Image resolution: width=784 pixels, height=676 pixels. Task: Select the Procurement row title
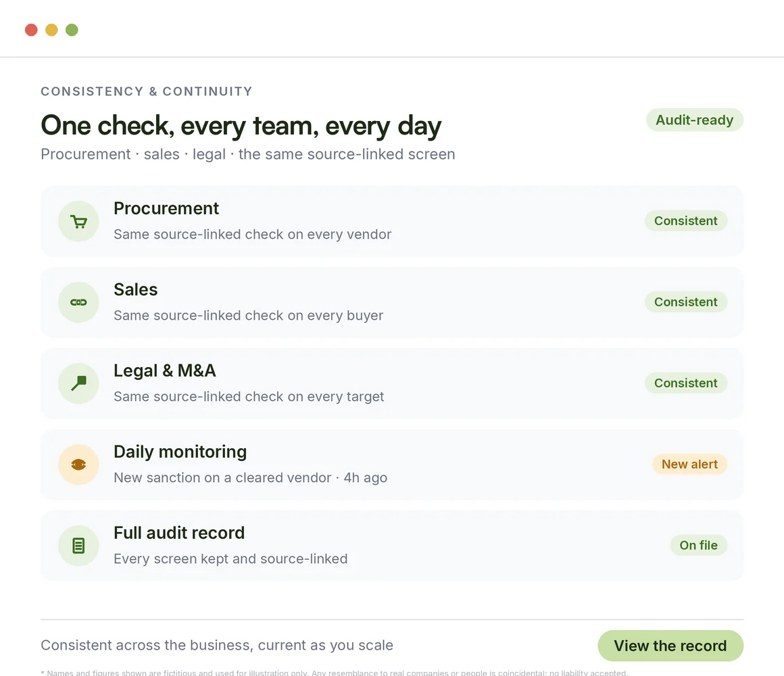[x=166, y=208]
